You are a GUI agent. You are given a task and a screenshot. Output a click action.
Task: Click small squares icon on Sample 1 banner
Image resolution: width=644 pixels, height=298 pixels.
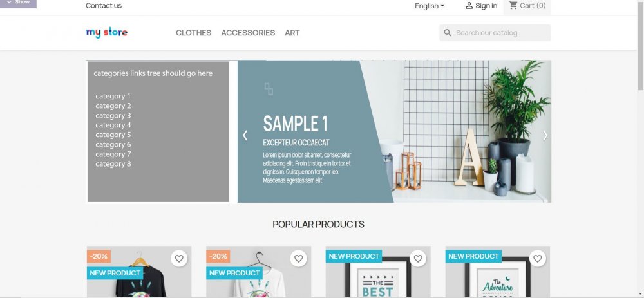269,89
